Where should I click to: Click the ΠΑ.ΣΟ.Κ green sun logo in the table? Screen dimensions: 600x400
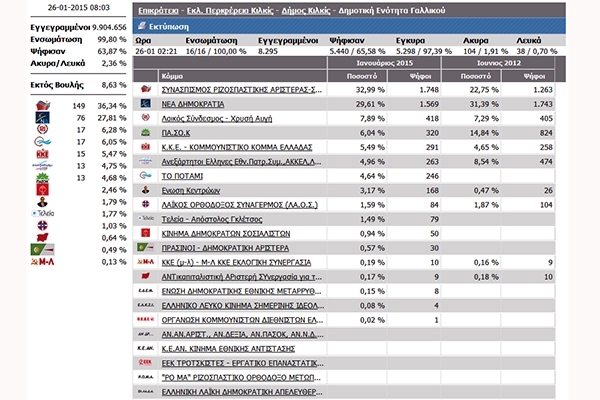tap(146, 132)
